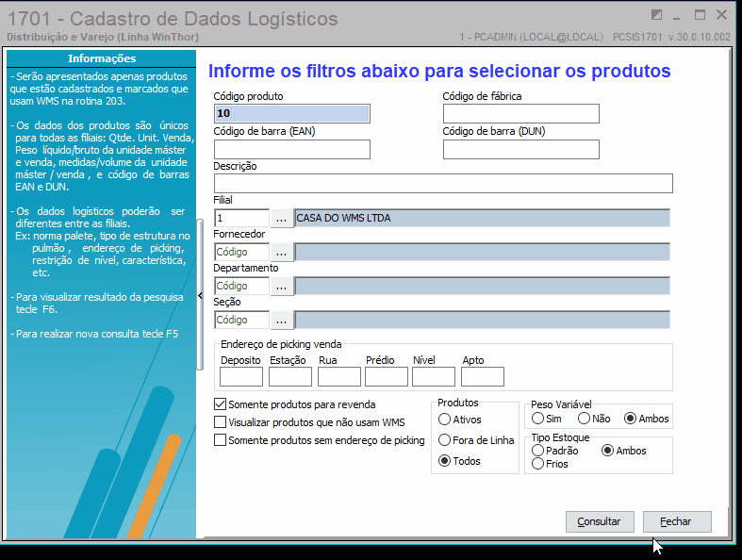Click the Deposito picking field
The height and width of the screenshot is (560, 742).
(x=241, y=377)
